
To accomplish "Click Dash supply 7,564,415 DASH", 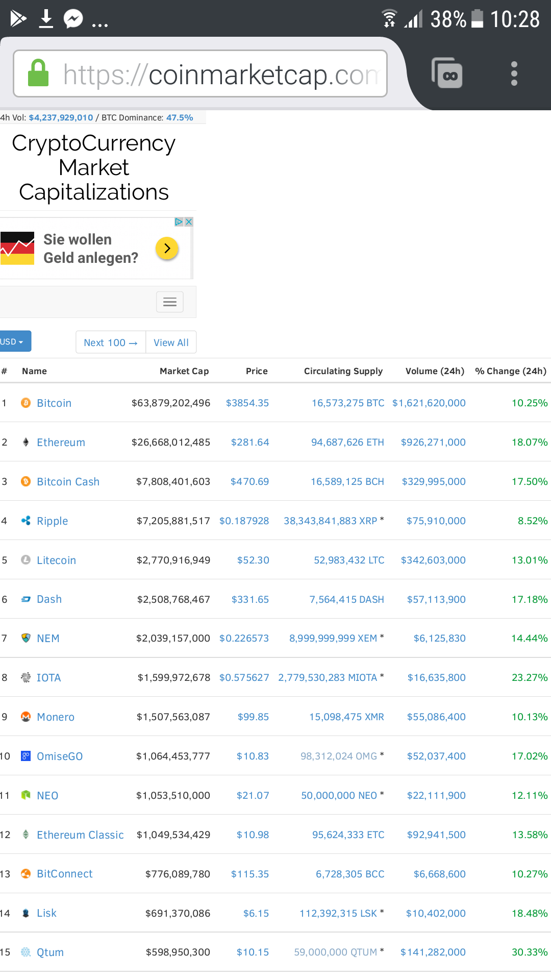I will point(346,599).
